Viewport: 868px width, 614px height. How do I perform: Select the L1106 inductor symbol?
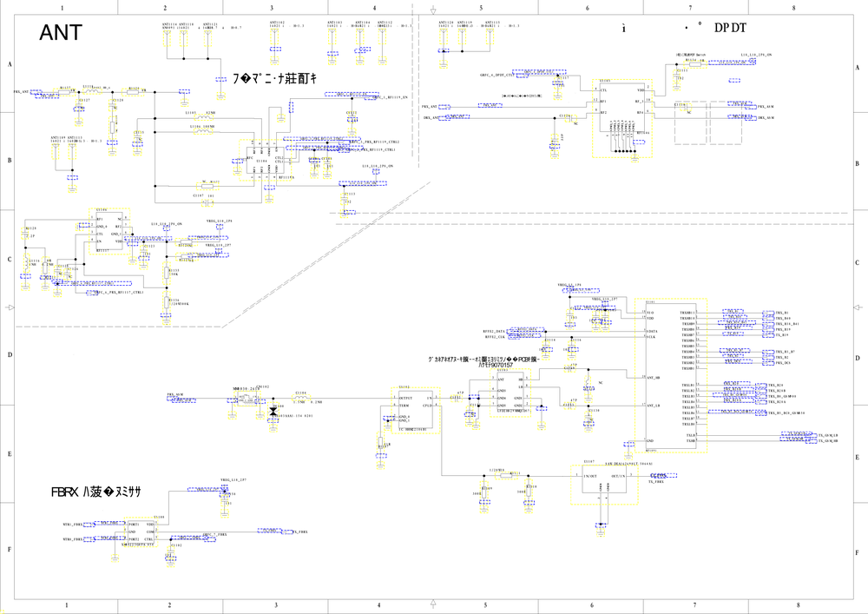coord(201,132)
